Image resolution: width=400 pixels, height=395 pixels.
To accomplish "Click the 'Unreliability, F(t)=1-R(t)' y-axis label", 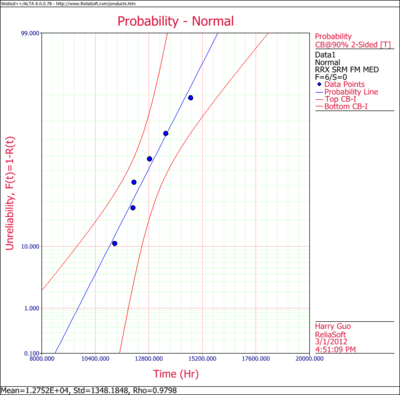I will pyautogui.click(x=10, y=193).
